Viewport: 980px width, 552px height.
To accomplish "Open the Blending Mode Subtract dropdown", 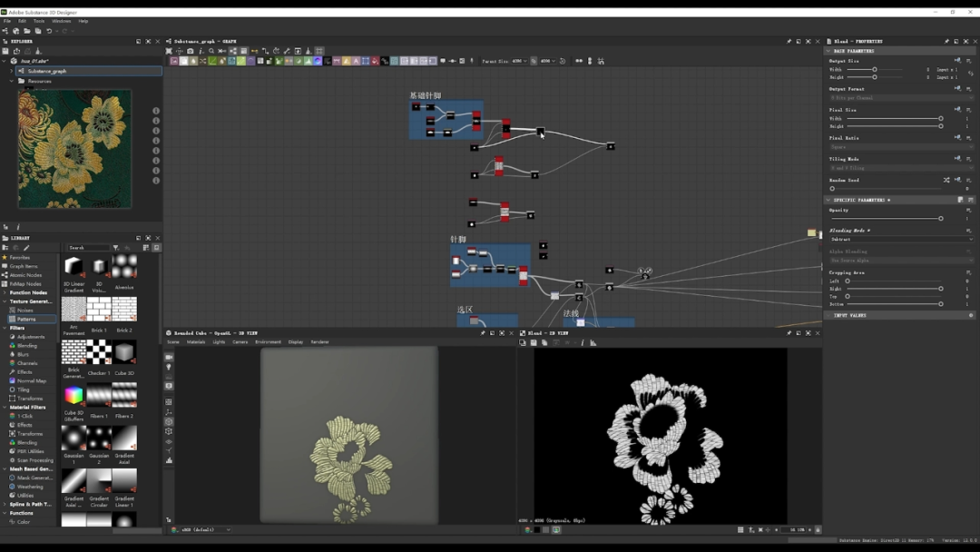I will pyautogui.click(x=901, y=240).
